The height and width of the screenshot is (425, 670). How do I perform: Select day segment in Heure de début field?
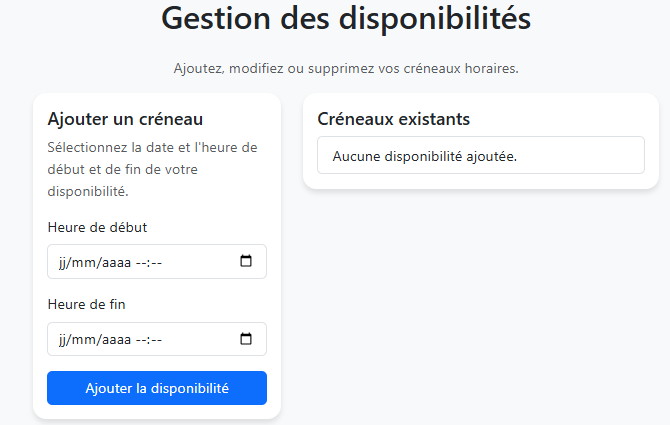63,262
